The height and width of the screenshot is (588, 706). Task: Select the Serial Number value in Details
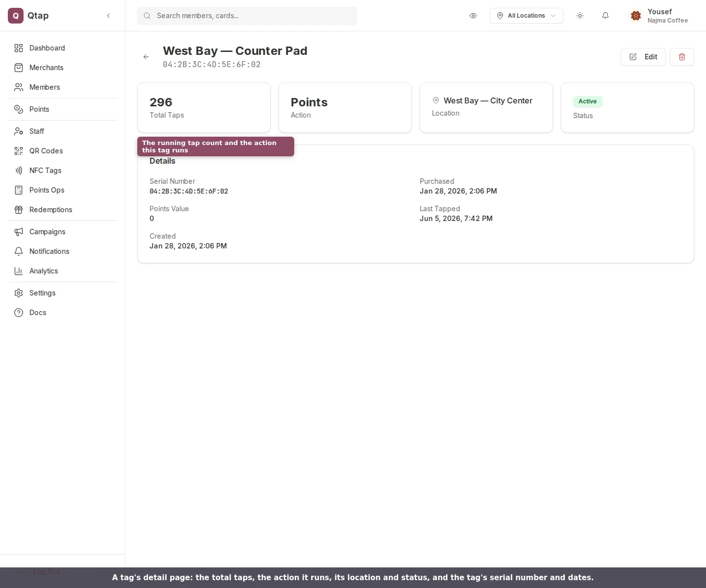click(189, 191)
